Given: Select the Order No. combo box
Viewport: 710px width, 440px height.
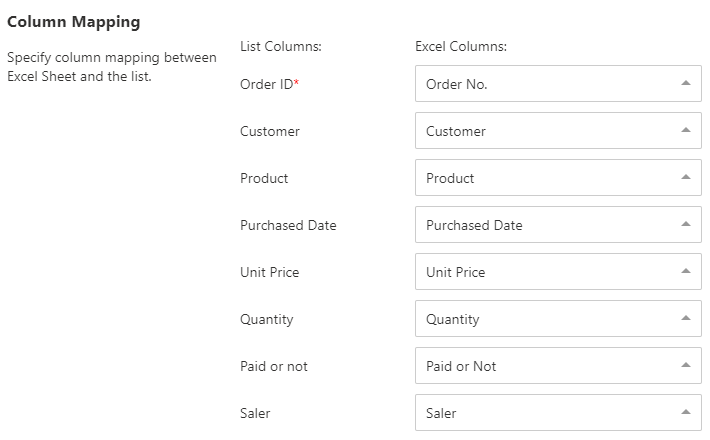Looking at the screenshot, I should tap(558, 84).
